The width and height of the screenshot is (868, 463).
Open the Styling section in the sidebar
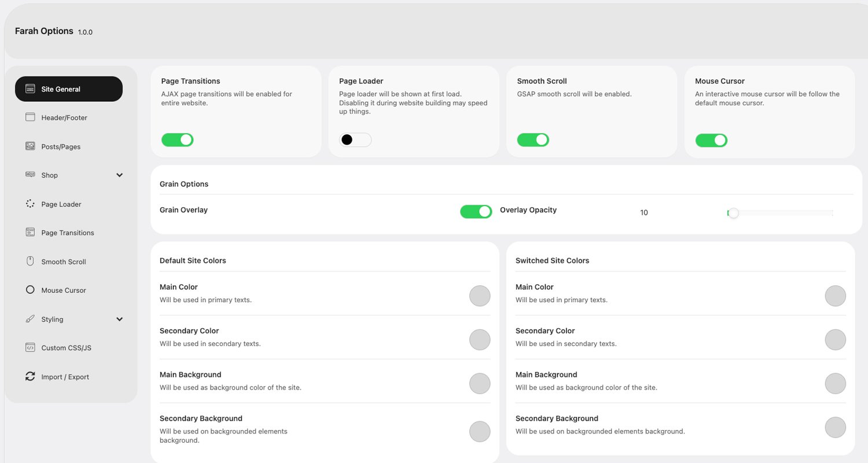52,319
